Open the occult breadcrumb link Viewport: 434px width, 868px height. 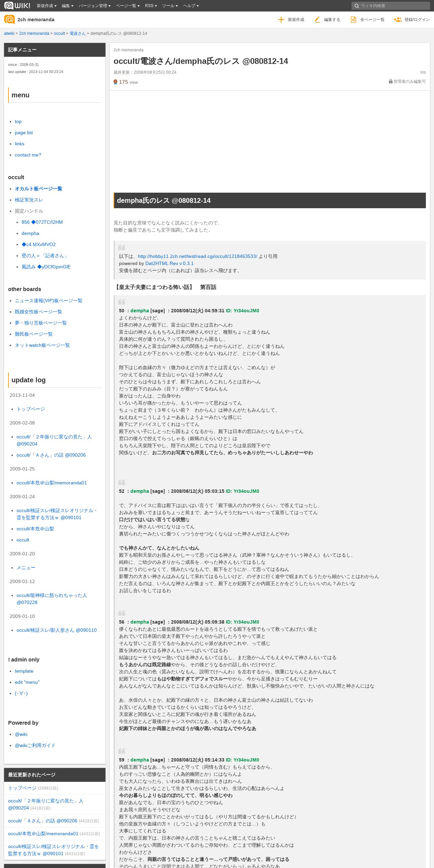pyautogui.click(x=59, y=33)
